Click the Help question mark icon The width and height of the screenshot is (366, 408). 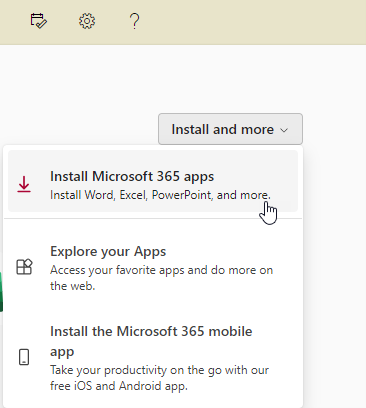coord(134,21)
